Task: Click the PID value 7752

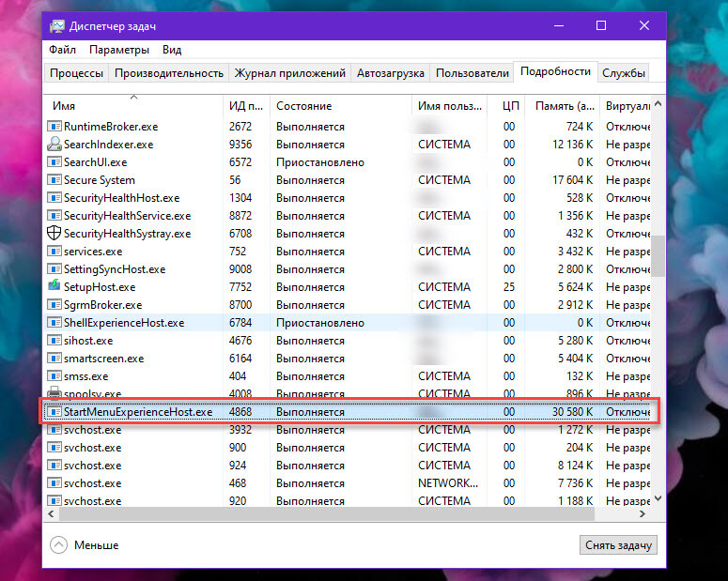Action: pyautogui.click(x=240, y=287)
